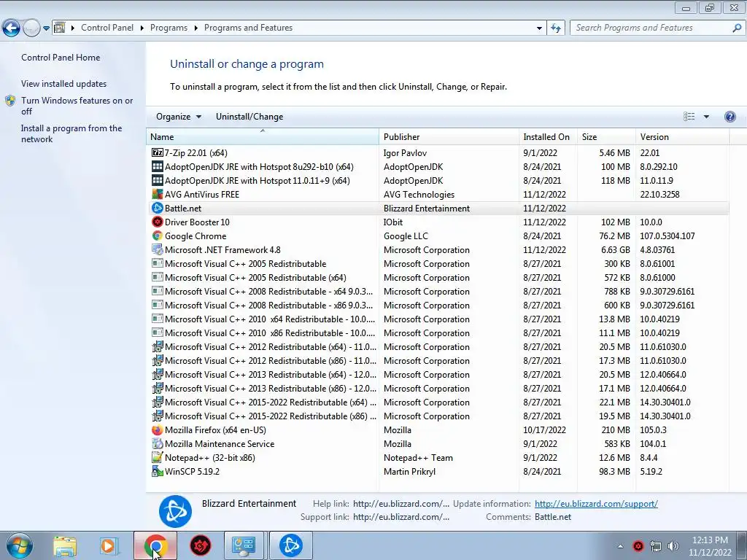747x560 pixels.
Task: Click AdoptOpenJDK 8u292-b10 row icon
Action: click(158, 167)
